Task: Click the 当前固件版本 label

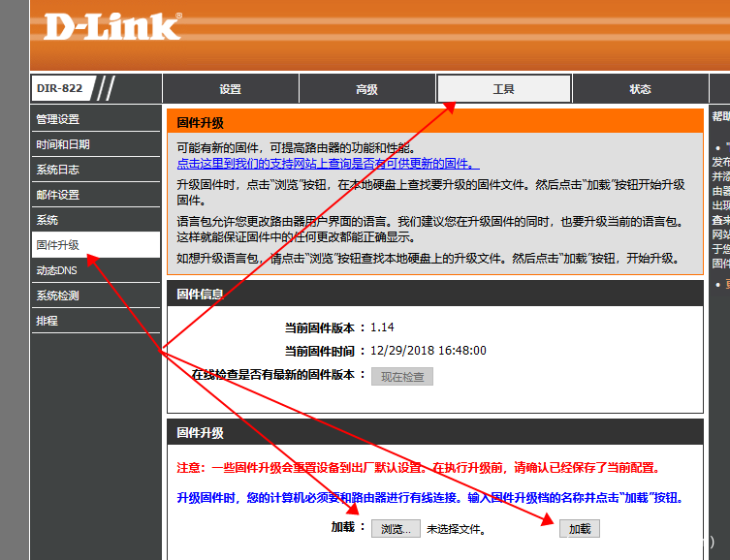Action: pyautogui.click(x=320, y=327)
